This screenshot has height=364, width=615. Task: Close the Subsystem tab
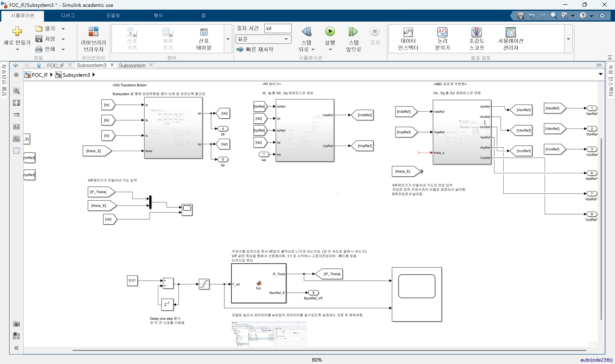coord(151,65)
